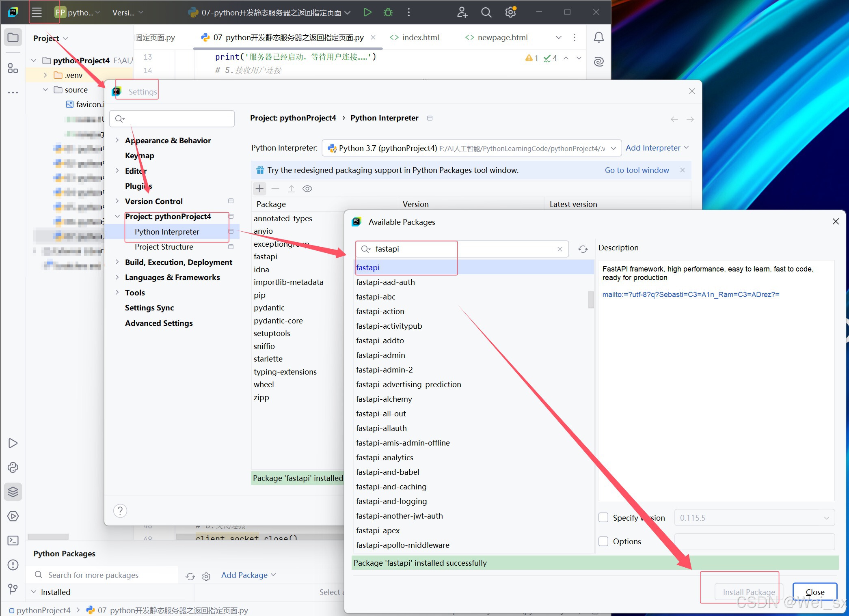Enable the Options checkbox
The height and width of the screenshot is (616, 849).
pos(603,541)
